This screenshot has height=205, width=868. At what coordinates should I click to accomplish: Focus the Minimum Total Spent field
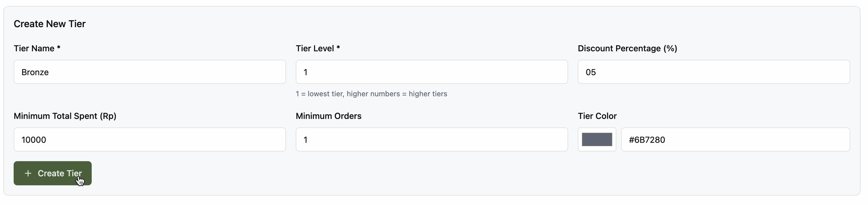click(150, 140)
